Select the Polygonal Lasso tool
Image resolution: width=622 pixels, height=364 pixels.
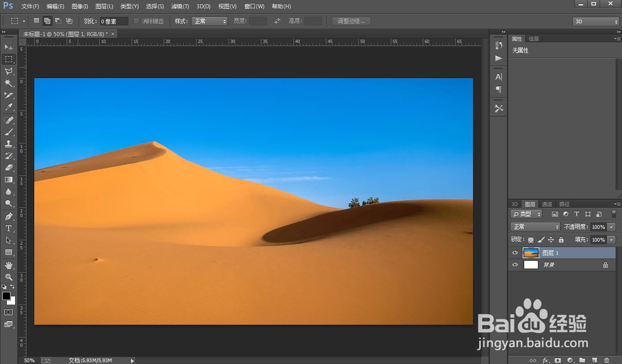coord(9,71)
